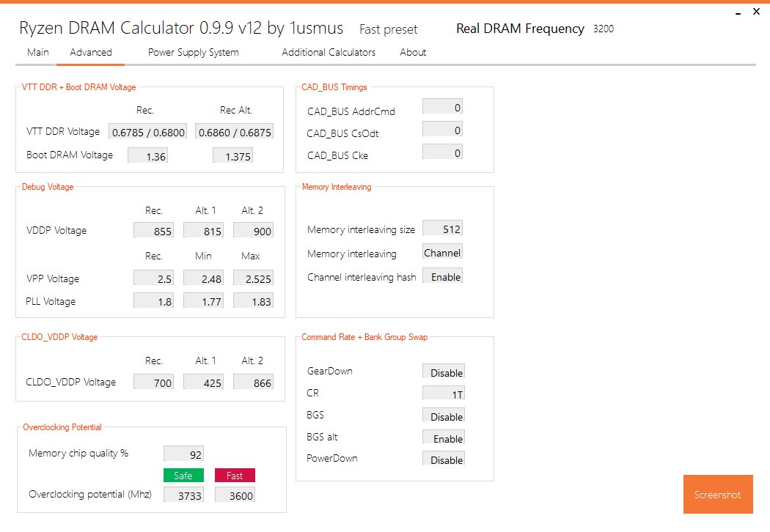Open the Power Supply System tab
This screenshot has height=532, width=770.
(x=194, y=53)
